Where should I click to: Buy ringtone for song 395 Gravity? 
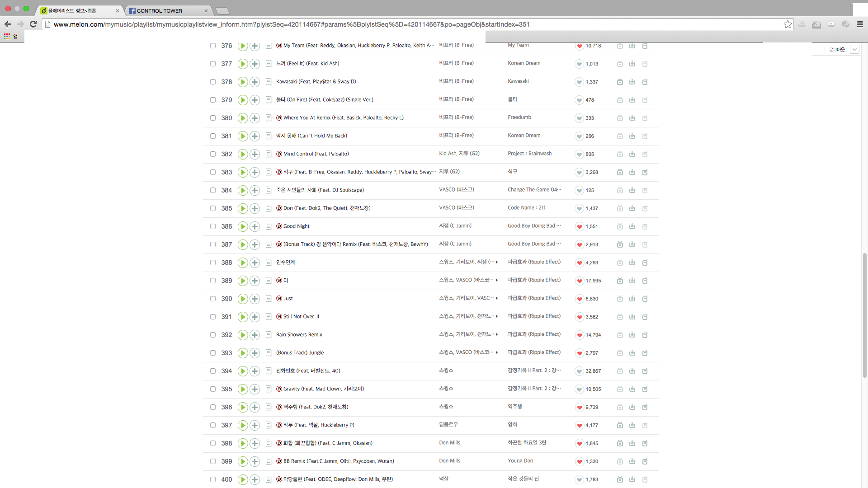point(645,389)
